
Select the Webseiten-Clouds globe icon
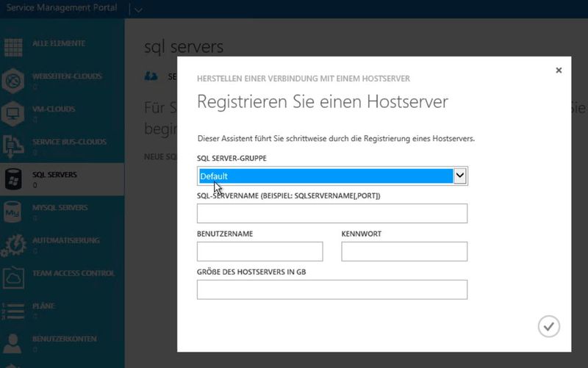13,81
